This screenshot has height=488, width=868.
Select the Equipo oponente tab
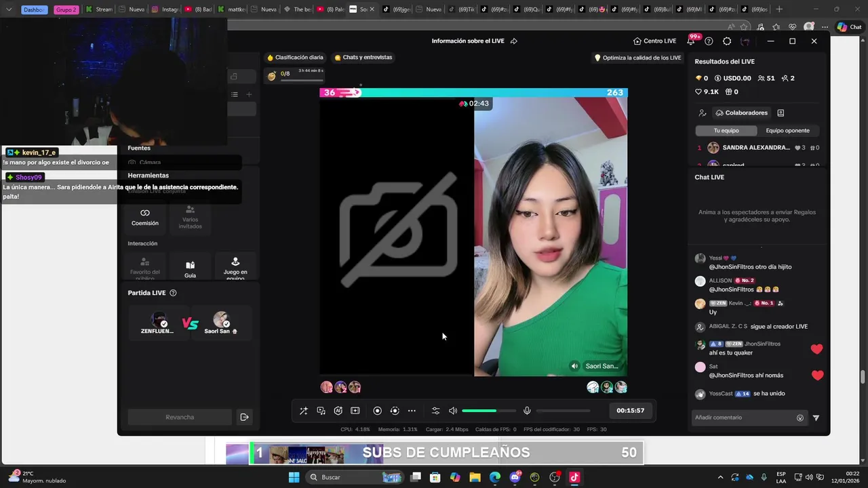[x=788, y=131]
